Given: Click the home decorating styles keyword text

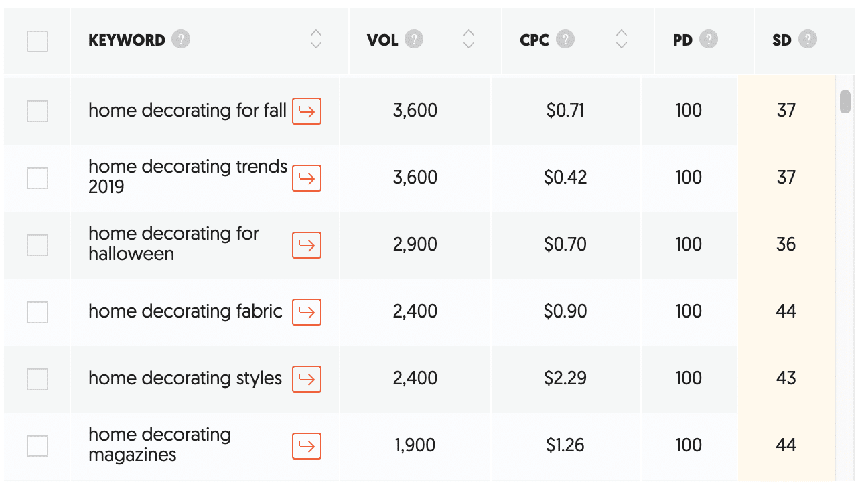Looking at the screenshot, I should click(x=185, y=378).
